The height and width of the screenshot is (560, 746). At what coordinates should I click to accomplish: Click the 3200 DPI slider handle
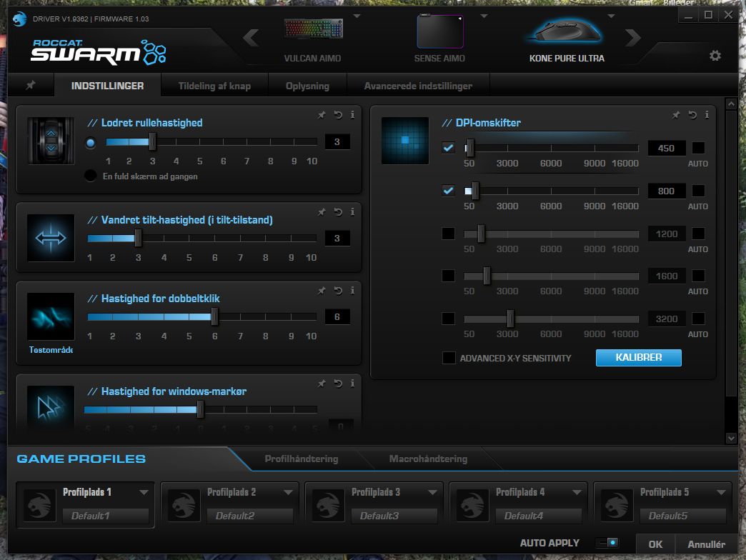pos(510,319)
